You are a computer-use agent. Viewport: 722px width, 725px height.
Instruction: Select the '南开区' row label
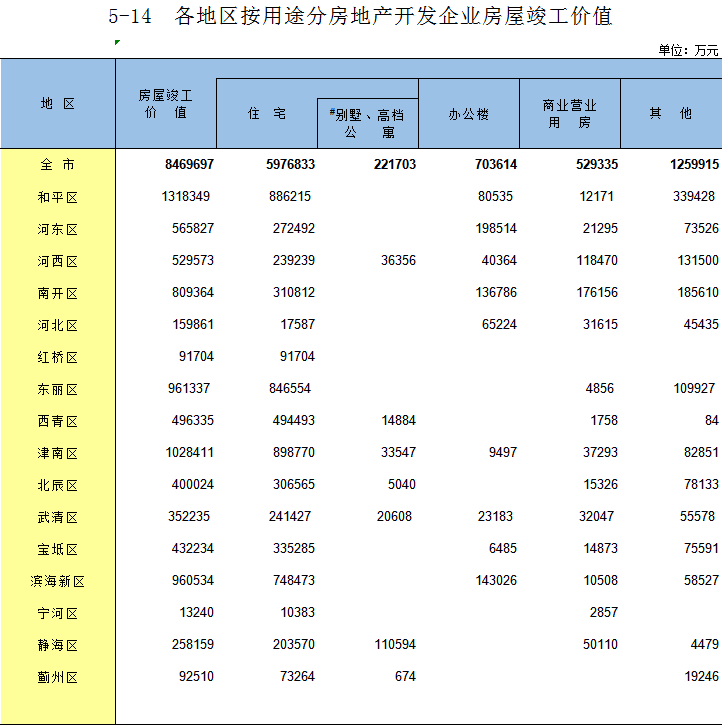tap(58, 293)
